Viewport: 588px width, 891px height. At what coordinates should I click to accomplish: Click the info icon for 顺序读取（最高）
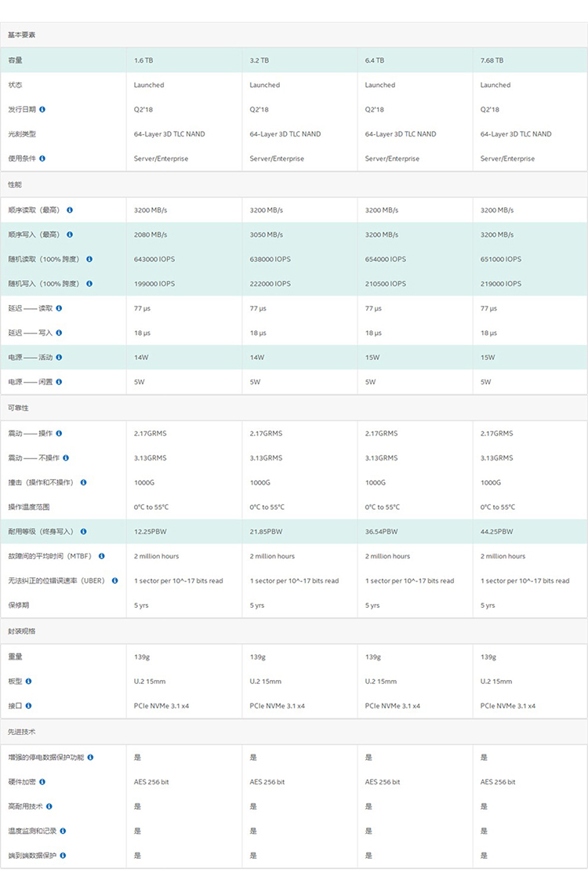coord(69,210)
